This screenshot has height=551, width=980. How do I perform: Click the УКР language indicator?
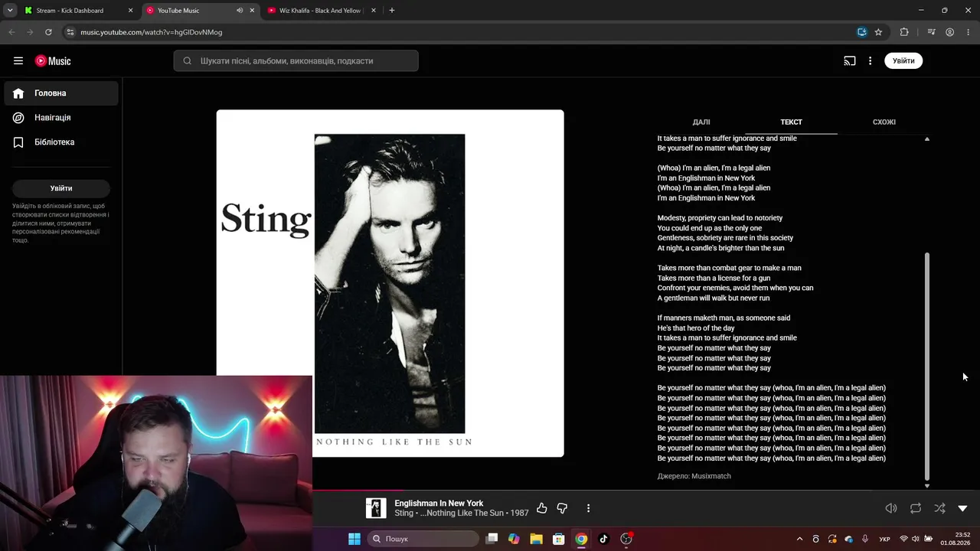point(884,539)
